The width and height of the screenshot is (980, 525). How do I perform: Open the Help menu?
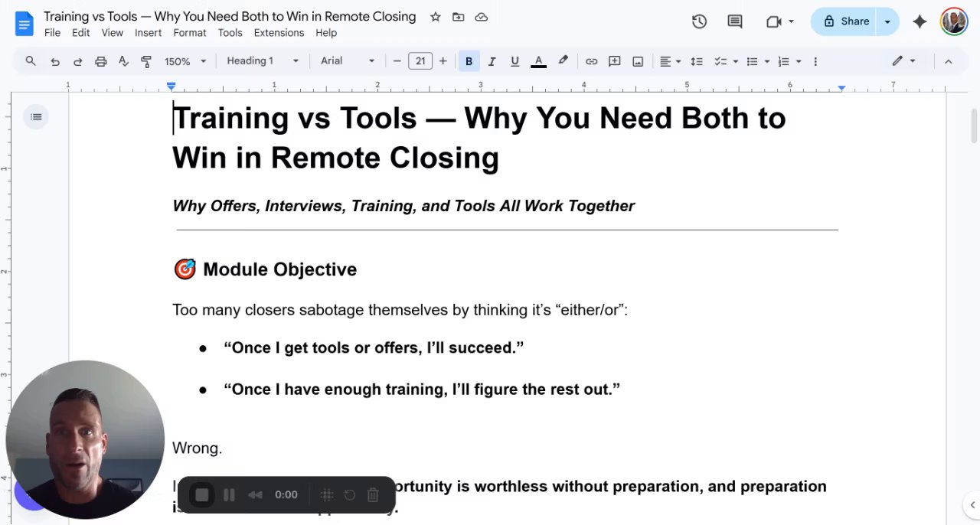coord(326,33)
